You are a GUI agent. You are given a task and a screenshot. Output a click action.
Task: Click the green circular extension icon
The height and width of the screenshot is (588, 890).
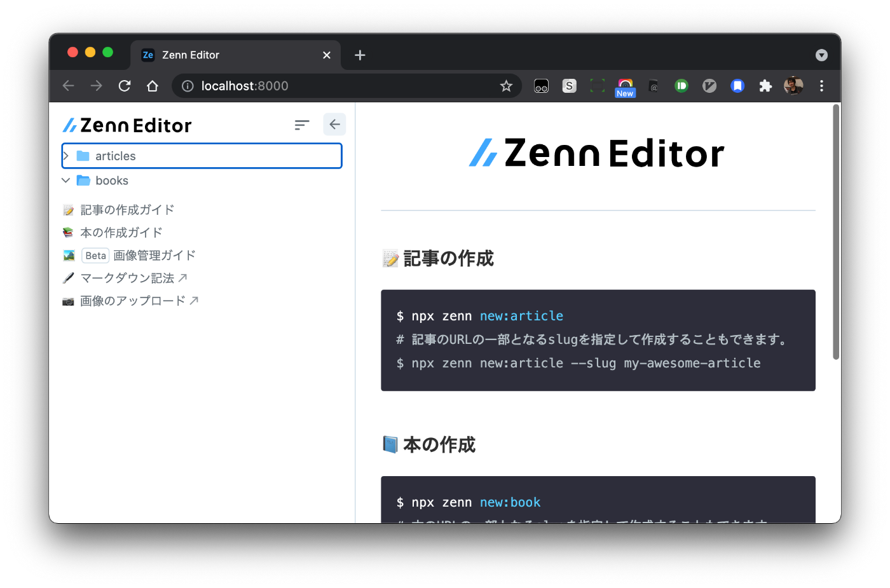click(681, 86)
